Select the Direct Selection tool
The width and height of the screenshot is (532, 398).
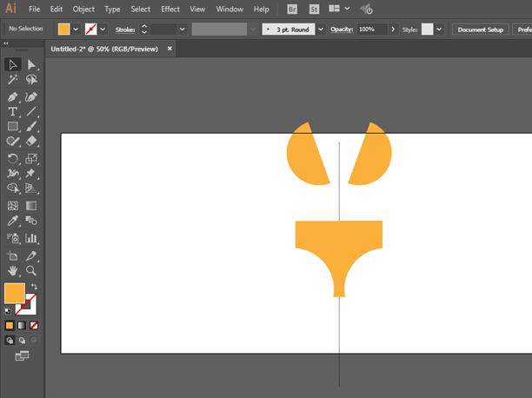point(32,64)
